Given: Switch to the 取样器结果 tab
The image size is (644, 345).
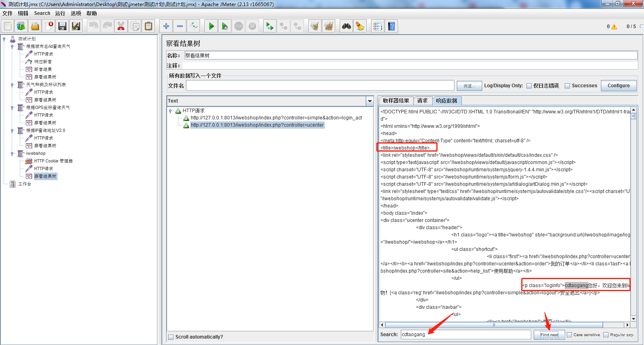Looking at the screenshot, I should pyautogui.click(x=396, y=101).
